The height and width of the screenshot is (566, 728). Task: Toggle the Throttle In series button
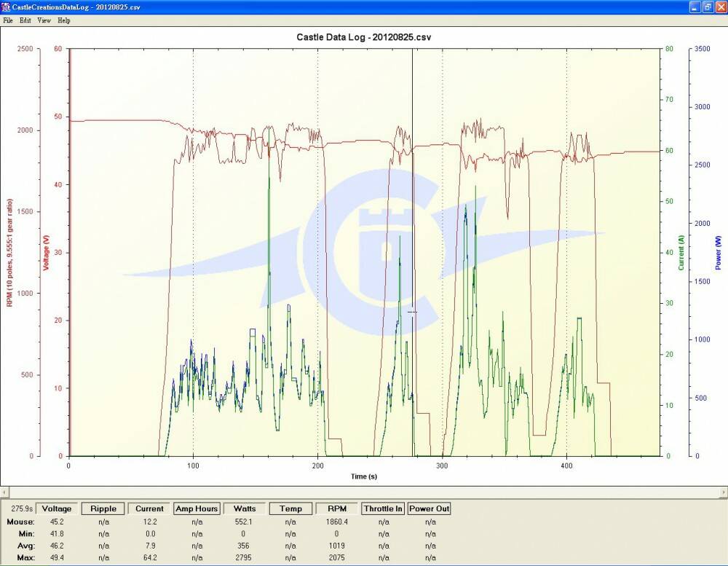[383, 508]
